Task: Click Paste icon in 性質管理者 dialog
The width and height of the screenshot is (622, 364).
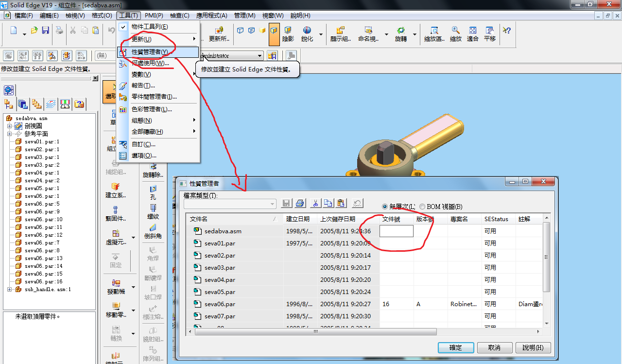Action: coord(341,203)
